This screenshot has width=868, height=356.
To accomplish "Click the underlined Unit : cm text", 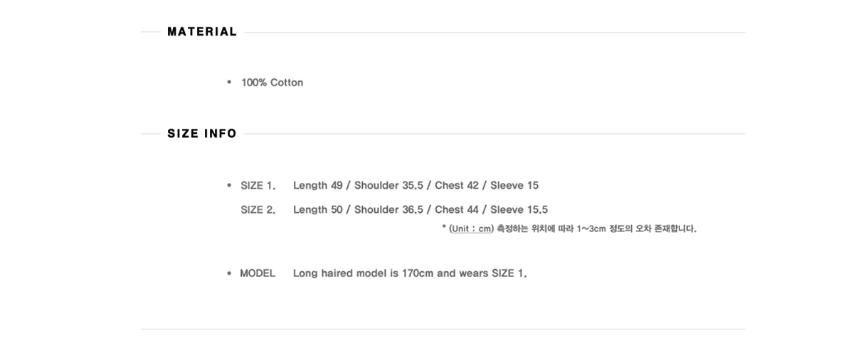I will 471,229.
